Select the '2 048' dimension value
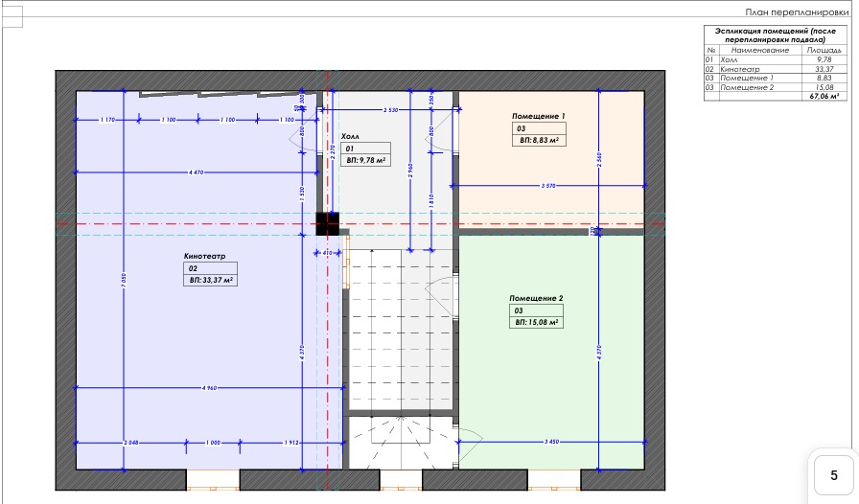The height and width of the screenshot is (504, 859). click(x=130, y=443)
